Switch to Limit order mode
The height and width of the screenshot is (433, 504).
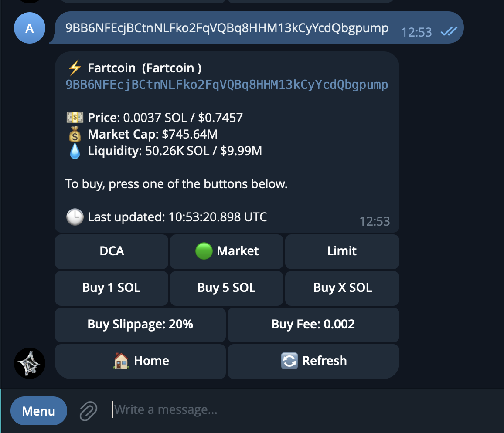click(342, 251)
